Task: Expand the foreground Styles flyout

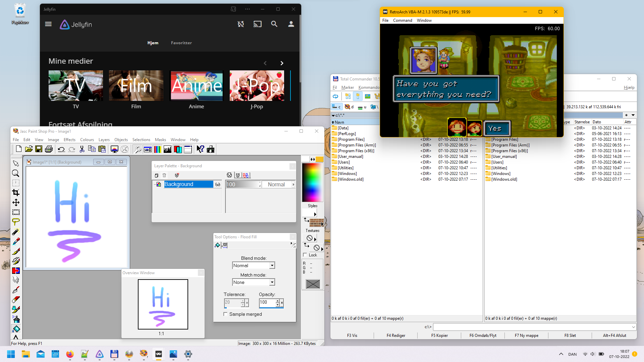Action: click(x=315, y=214)
